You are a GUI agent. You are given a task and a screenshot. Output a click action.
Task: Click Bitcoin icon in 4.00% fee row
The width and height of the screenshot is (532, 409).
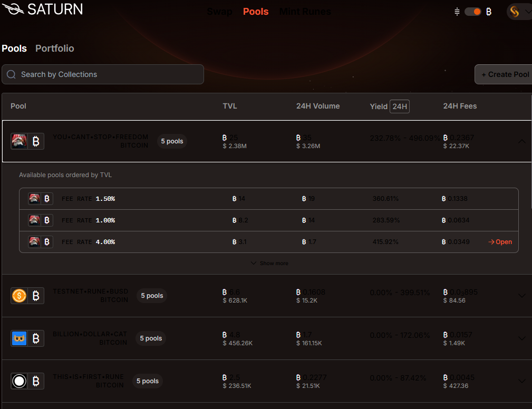[x=47, y=242]
